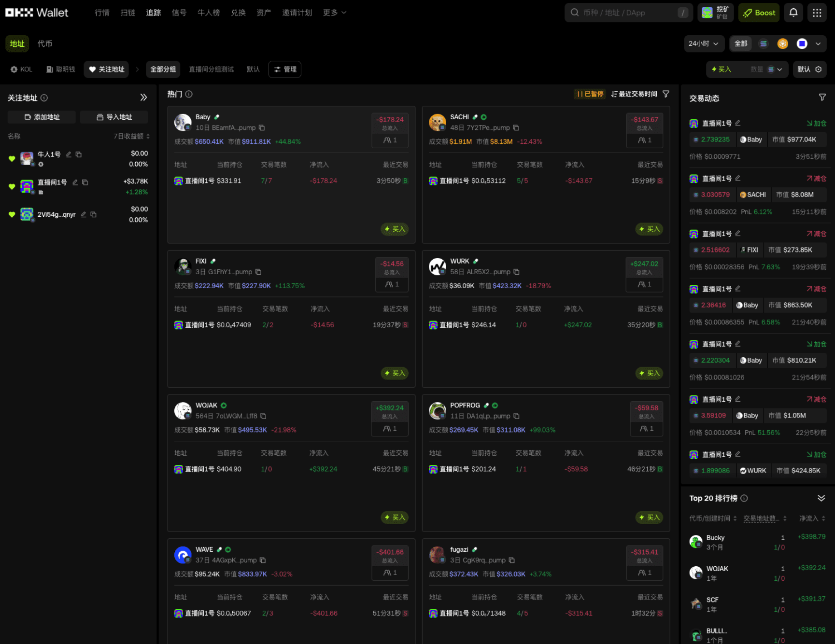Click the fugazi token avatar
Viewport: 835px width, 644px height.
coord(438,555)
